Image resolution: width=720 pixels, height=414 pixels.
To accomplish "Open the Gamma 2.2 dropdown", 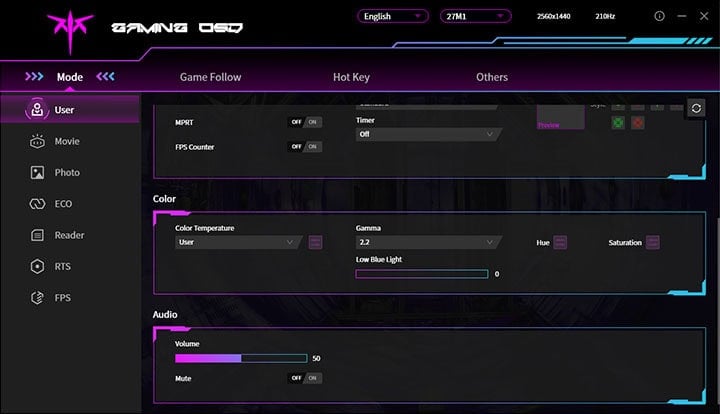I will click(x=427, y=242).
